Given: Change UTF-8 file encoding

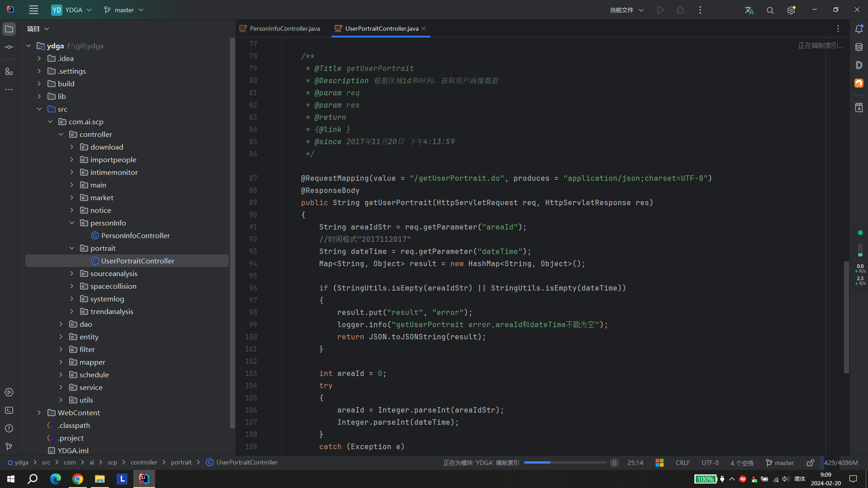Looking at the screenshot, I should [710, 463].
